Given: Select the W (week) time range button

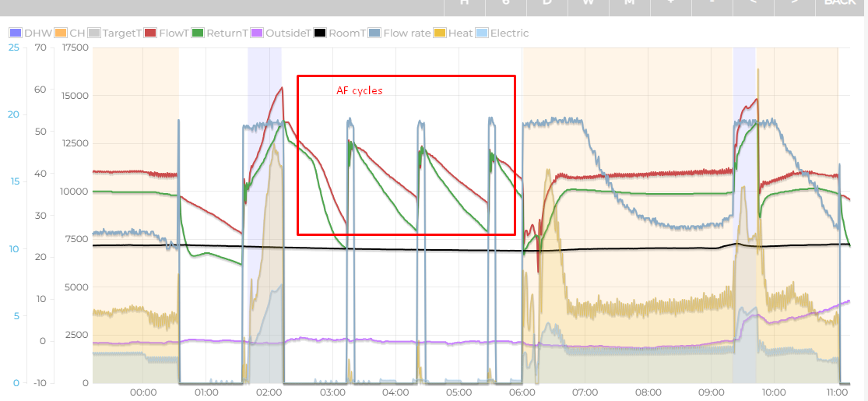Looking at the screenshot, I should click(588, 4).
